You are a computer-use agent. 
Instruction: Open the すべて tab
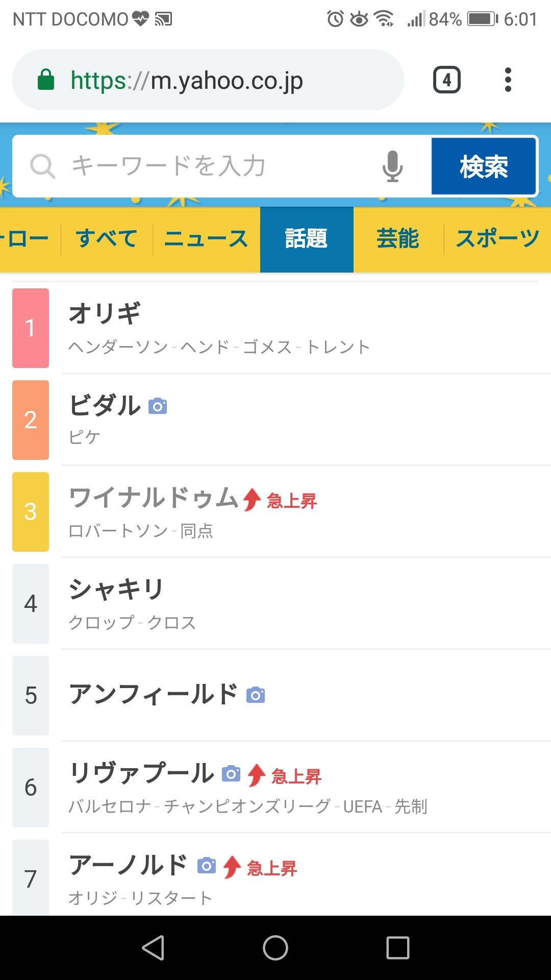coord(107,239)
